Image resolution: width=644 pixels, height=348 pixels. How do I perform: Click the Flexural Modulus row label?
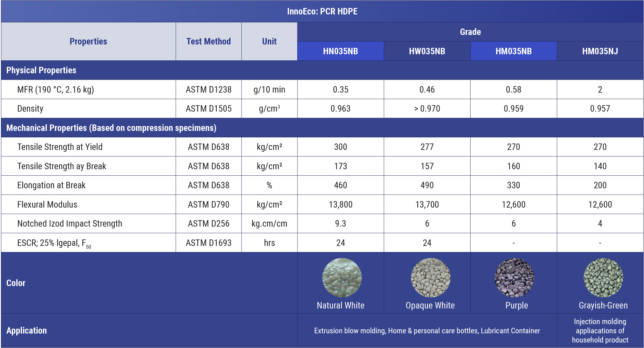tap(47, 205)
